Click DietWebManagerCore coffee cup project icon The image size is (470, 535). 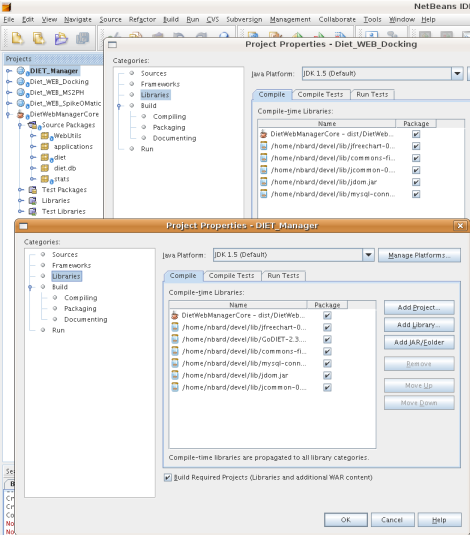(21, 114)
